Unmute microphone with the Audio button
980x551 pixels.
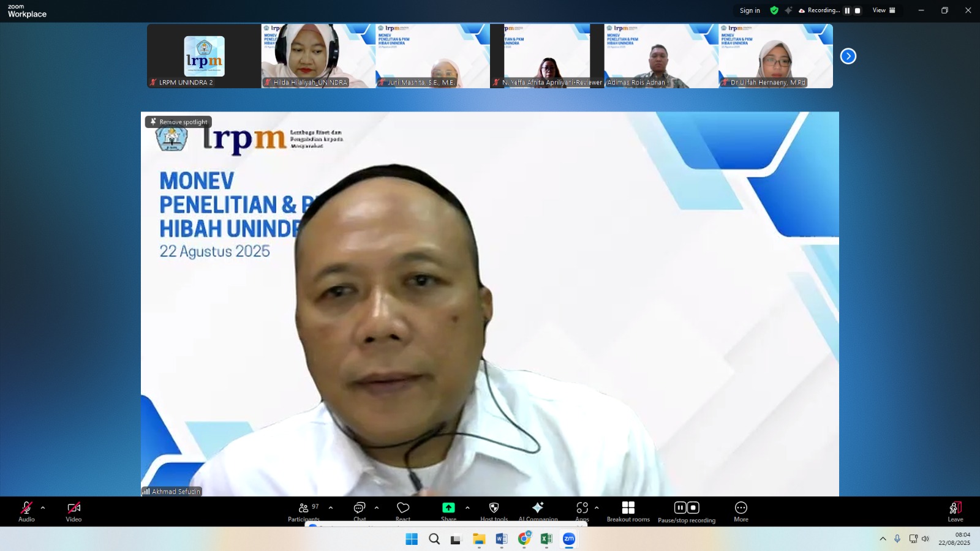click(26, 508)
